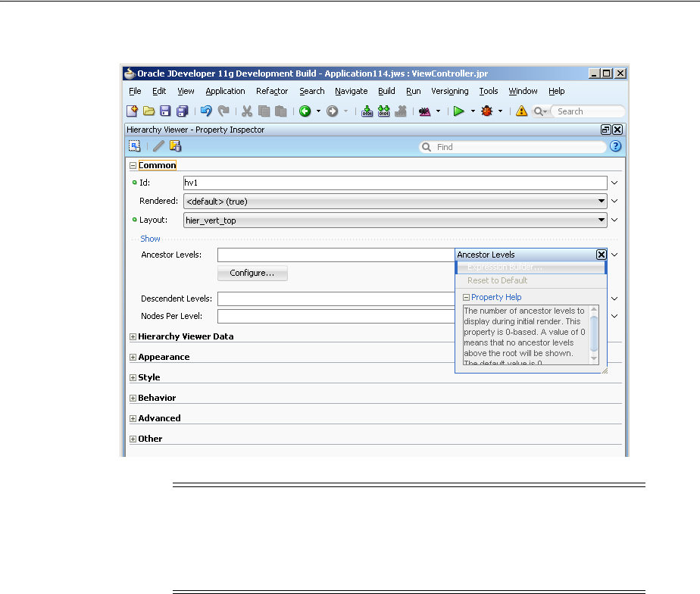Expand the Behavior section
700x594 pixels.
pos(133,398)
